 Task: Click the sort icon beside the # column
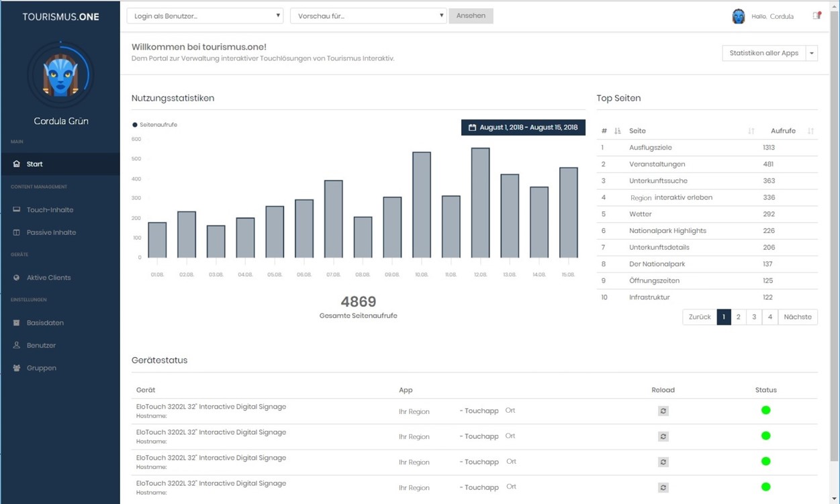[x=618, y=131]
